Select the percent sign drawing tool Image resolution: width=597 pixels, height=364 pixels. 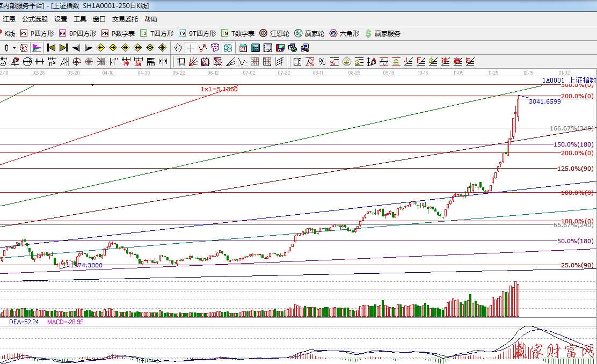pos(322,61)
